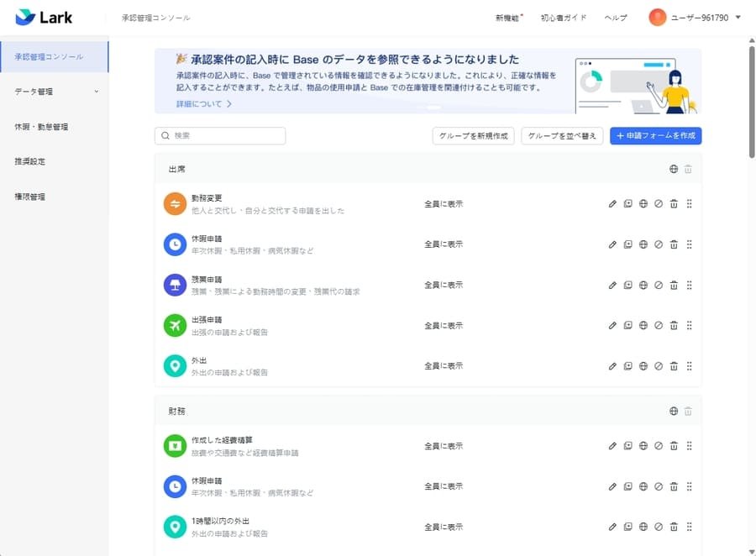The image size is (756, 556).
Task: Delete the entire 財務 group
Action: [x=687, y=411]
